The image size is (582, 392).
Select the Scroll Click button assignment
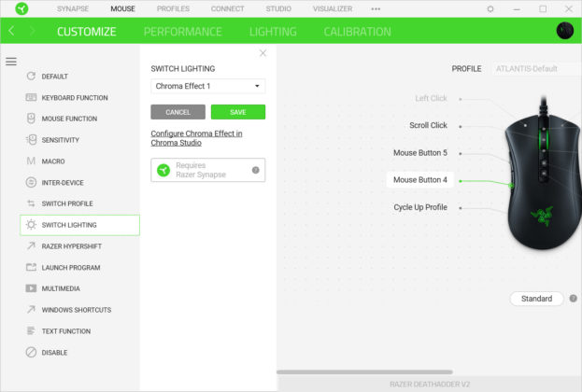428,125
